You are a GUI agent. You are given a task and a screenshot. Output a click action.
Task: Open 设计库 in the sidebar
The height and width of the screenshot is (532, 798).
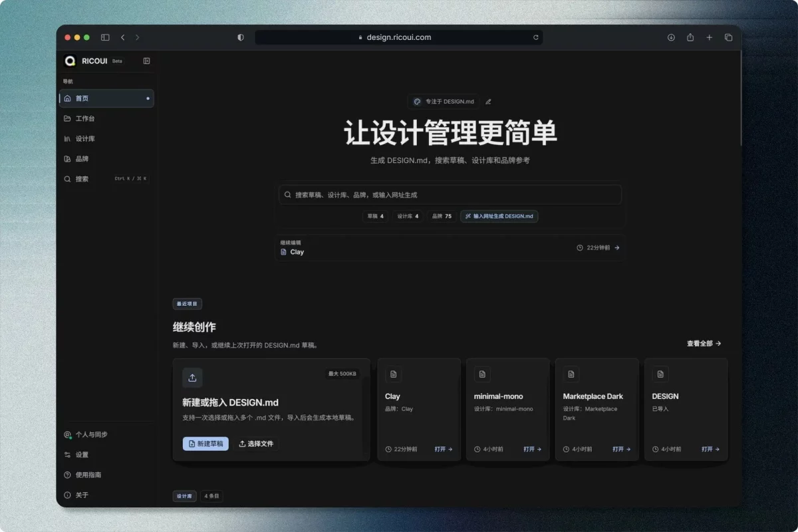pos(106,139)
